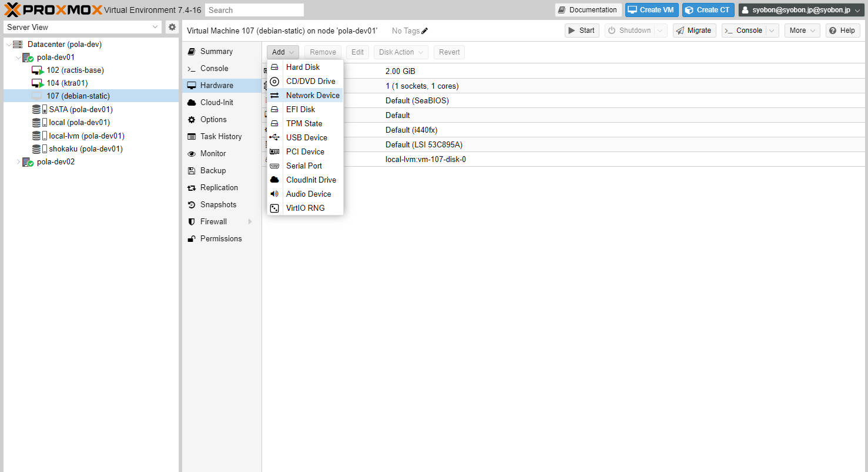Open the Console button dropdown arrow

click(x=772, y=31)
